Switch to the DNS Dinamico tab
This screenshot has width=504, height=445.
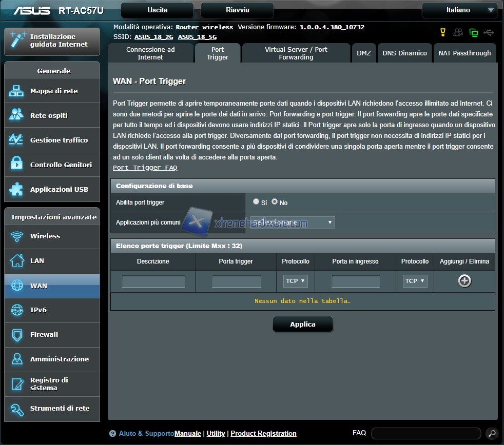click(404, 53)
